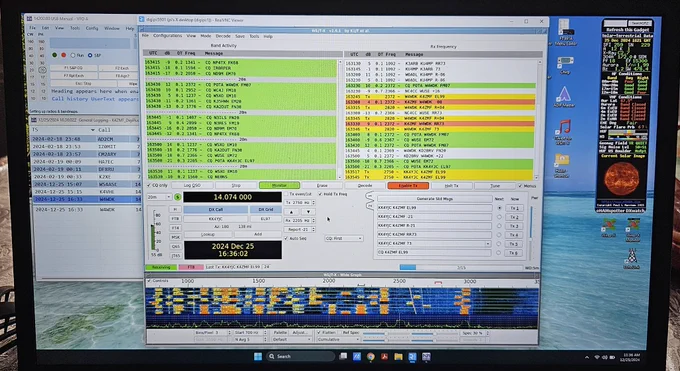Click the Halt Tx button
Viewport: 680px width, 371px height.
click(451, 186)
